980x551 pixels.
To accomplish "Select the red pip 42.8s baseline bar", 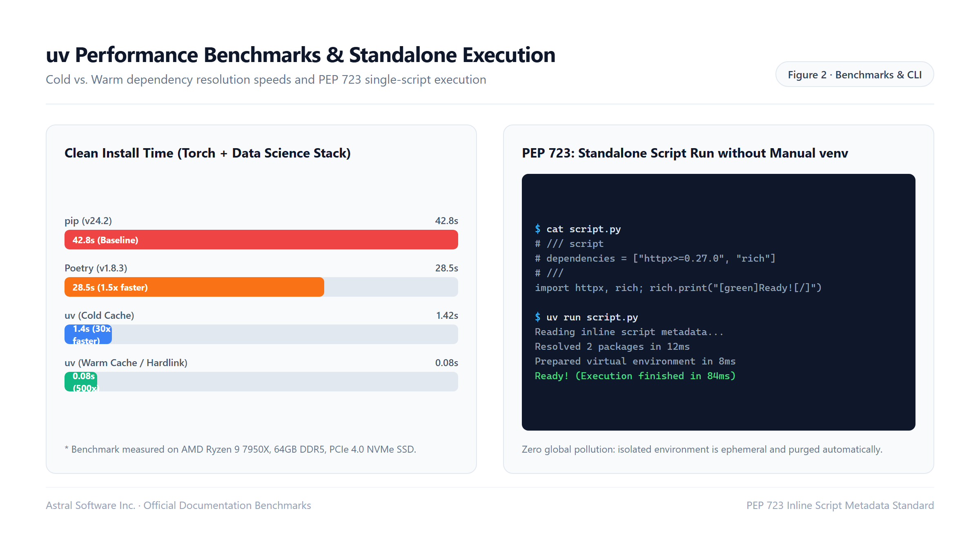I will click(x=261, y=240).
